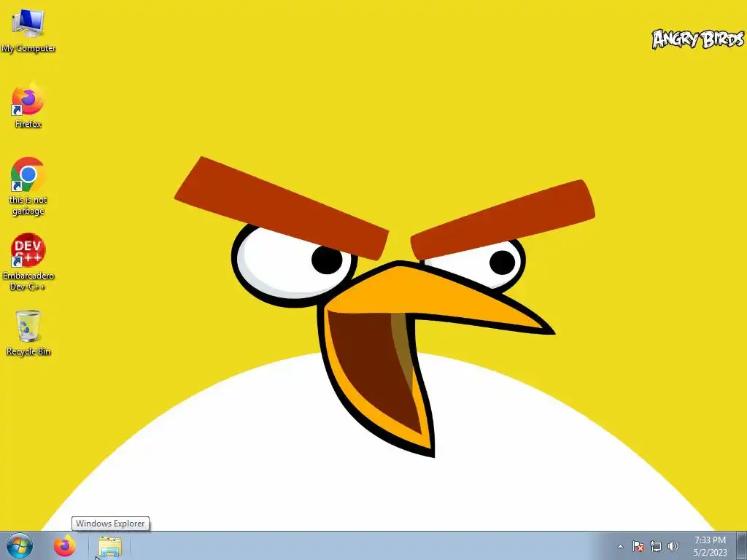Image resolution: width=747 pixels, height=560 pixels.
Task: Open the network status tray icon
Action: click(656, 546)
